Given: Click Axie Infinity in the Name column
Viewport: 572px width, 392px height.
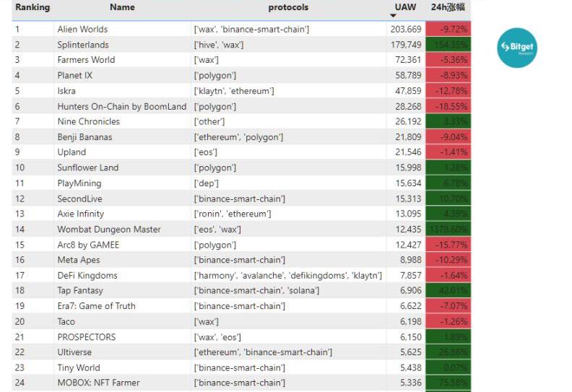Looking at the screenshot, I should point(81,214).
